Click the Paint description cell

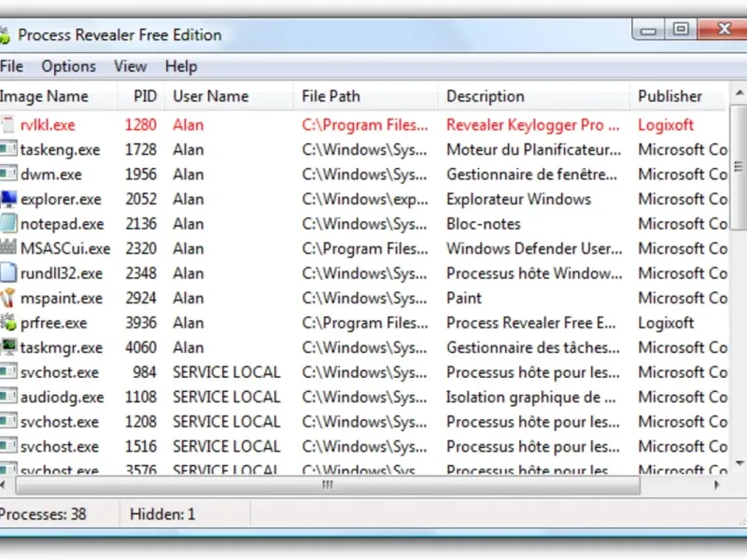click(x=463, y=298)
